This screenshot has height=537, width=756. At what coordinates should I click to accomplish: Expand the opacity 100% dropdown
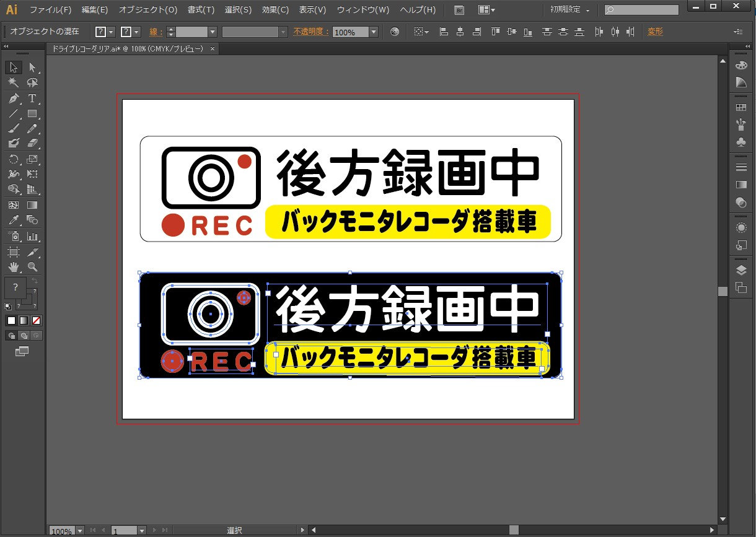point(374,32)
